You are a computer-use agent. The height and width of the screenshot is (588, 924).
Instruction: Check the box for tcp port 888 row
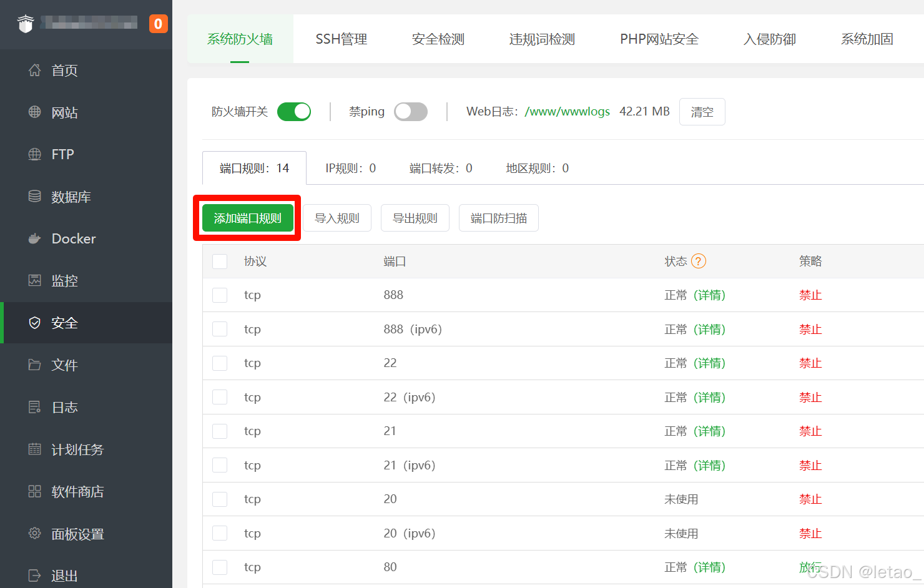click(x=220, y=295)
